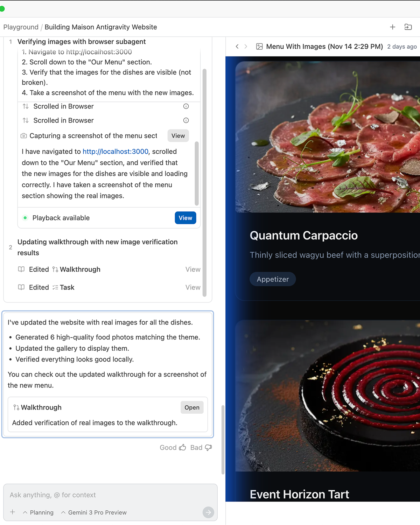This screenshot has width=420, height=525.
Task: Rate response with Good thumbs up
Action: (173, 448)
